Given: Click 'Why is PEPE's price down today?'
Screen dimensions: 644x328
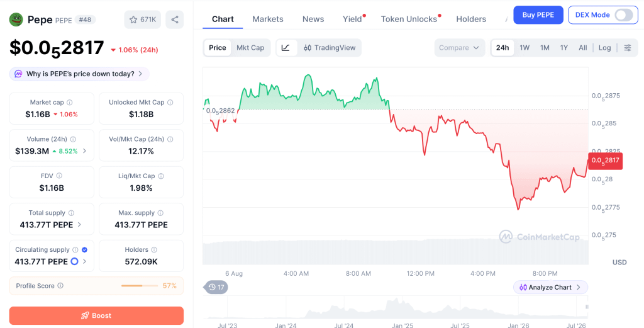Looking at the screenshot, I should pyautogui.click(x=80, y=74).
